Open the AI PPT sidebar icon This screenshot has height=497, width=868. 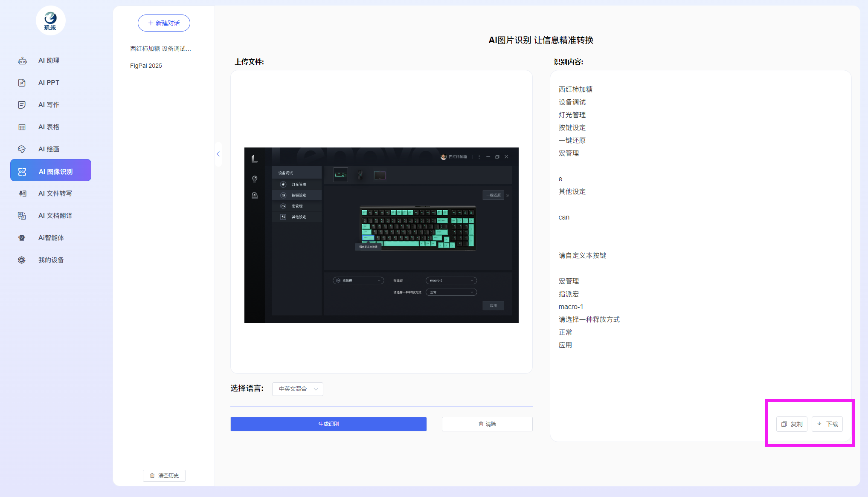pyautogui.click(x=22, y=83)
